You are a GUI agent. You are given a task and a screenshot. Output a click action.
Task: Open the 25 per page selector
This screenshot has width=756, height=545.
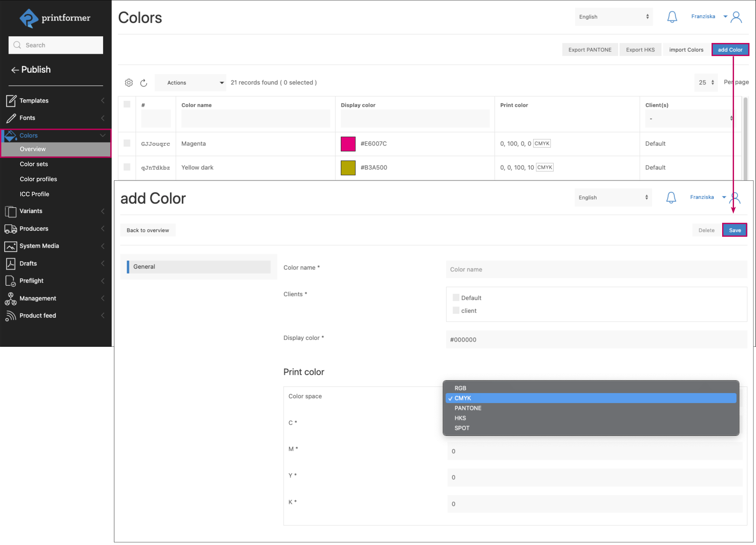(706, 82)
